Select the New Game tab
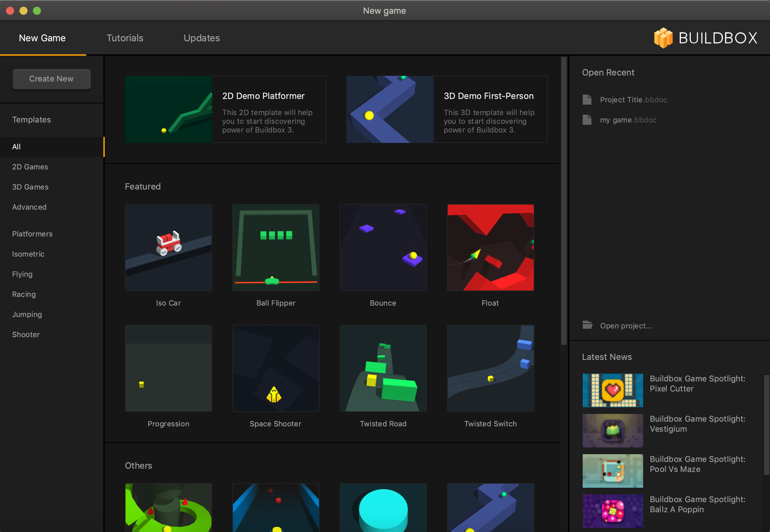The width and height of the screenshot is (770, 532). pyautogui.click(x=42, y=38)
